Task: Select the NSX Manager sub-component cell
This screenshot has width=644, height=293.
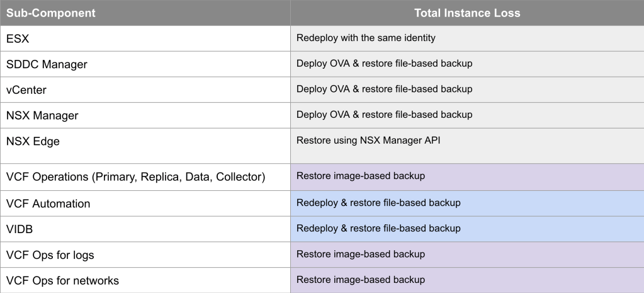Action: pos(42,116)
